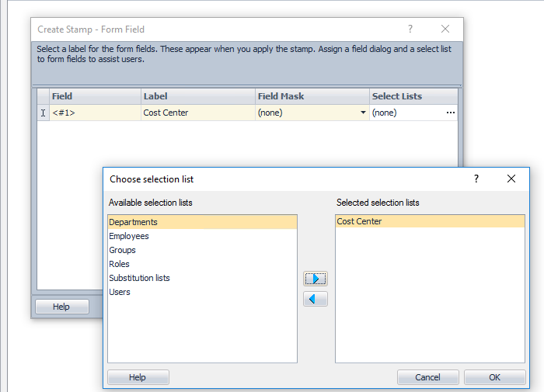Edit the Cost Center label cell

click(197, 113)
